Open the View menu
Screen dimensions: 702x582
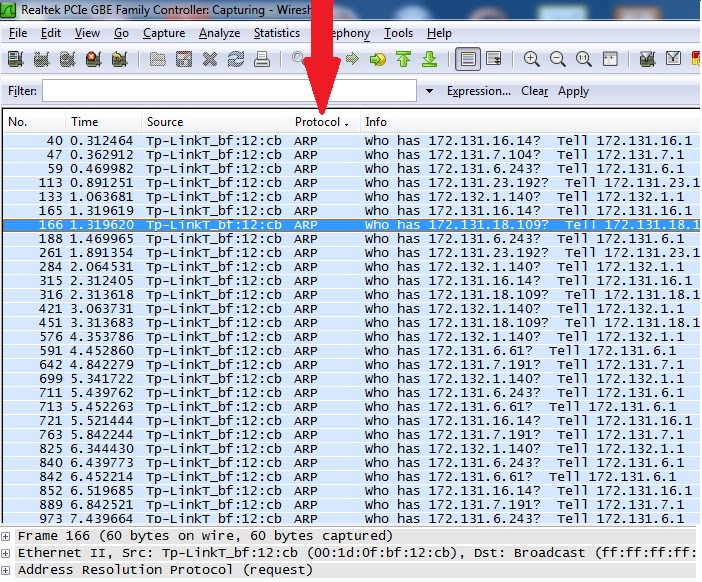[x=87, y=33]
